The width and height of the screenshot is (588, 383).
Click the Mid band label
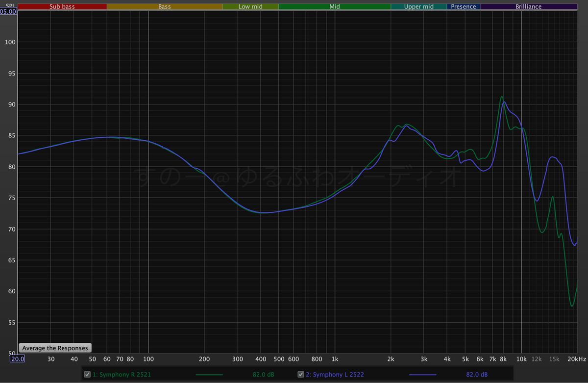335,7
